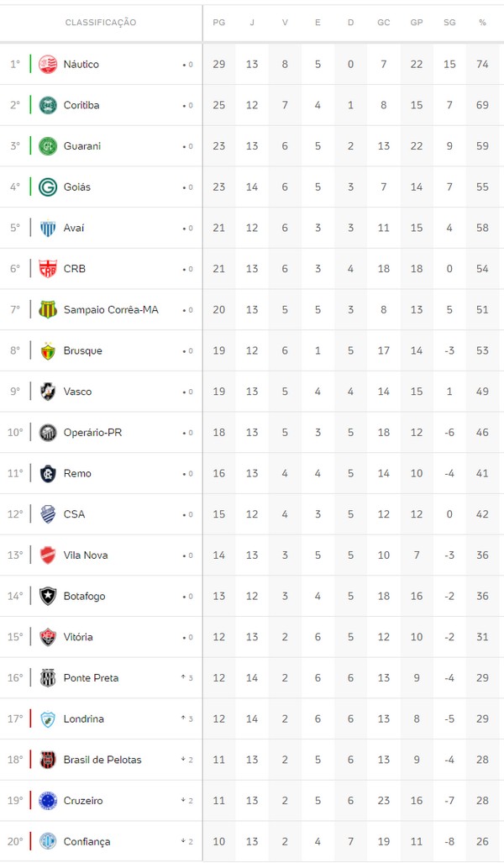The height and width of the screenshot is (863, 504).
Task: Click the Vitória team crest
Action: (x=47, y=637)
